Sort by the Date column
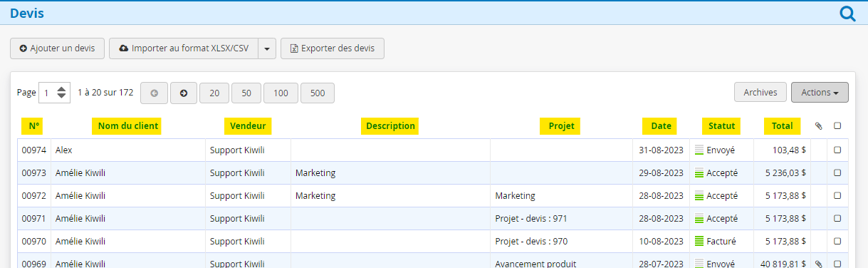This screenshot has width=868, height=268. 661,126
